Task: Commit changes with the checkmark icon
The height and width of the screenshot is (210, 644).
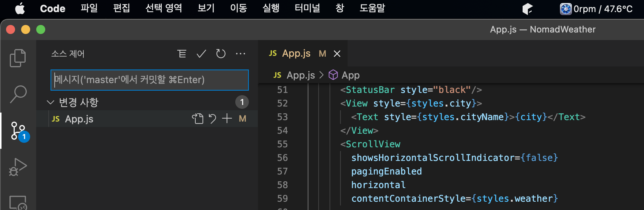Action: click(201, 54)
